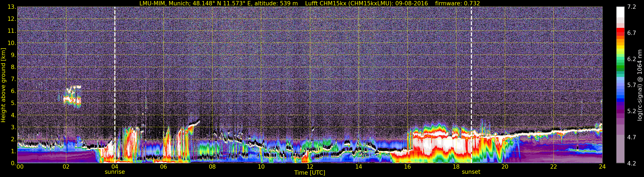The height and width of the screenshot is (177, 644).
Task: Click the colorbar value '6.2'
Action: (632, 59)
